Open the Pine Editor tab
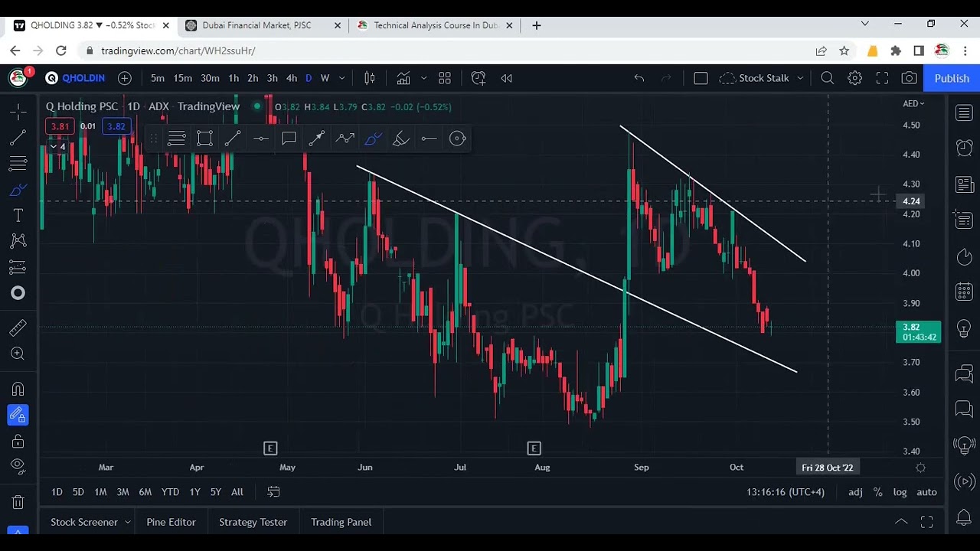 click(171, 522)
